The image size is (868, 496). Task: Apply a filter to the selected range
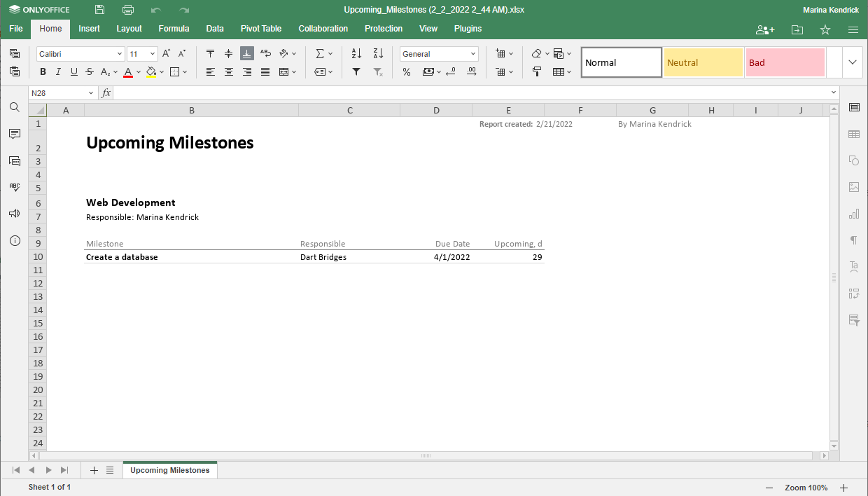tap(356, 71)
